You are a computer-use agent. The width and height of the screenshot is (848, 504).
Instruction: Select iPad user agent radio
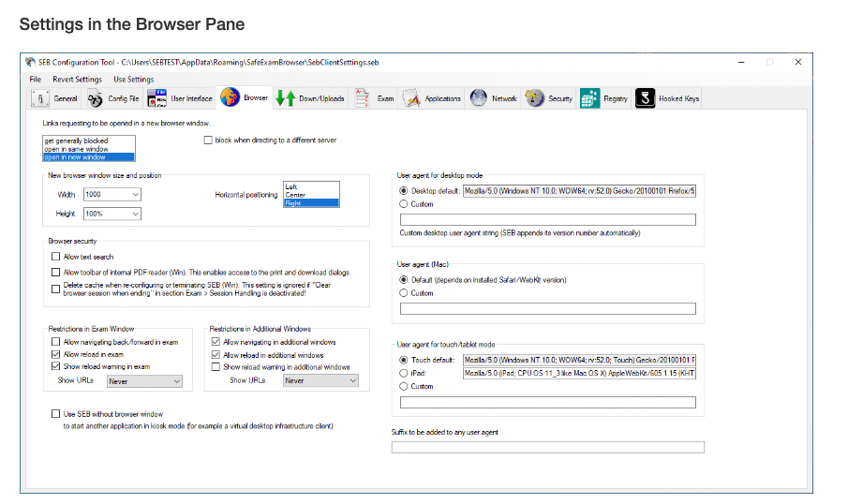(x=404, y=373)
